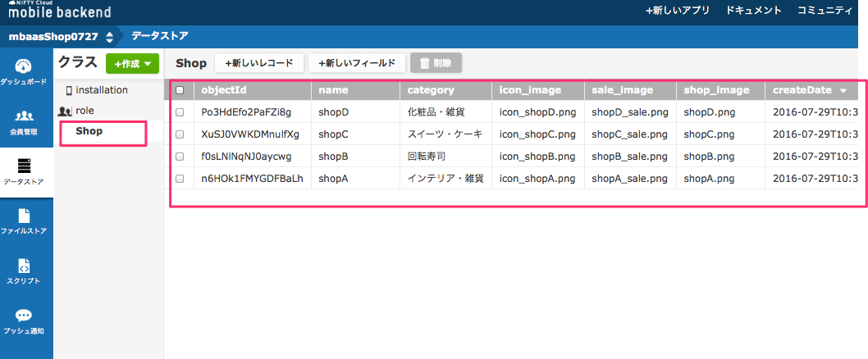Screen dimensions: 868x359
Task: Click the shopC name cell
Action: pyautogui.click(x=334, y=134)
